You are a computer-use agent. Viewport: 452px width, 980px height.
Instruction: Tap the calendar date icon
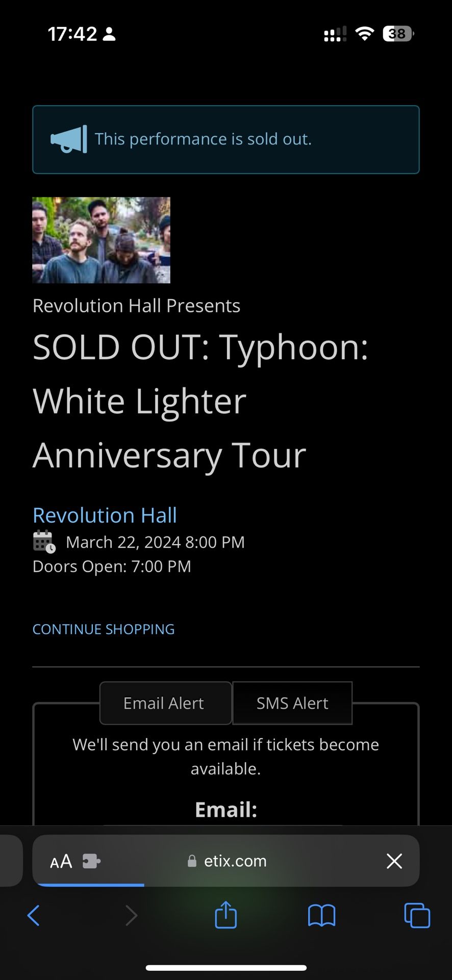(x=44, y=542)
